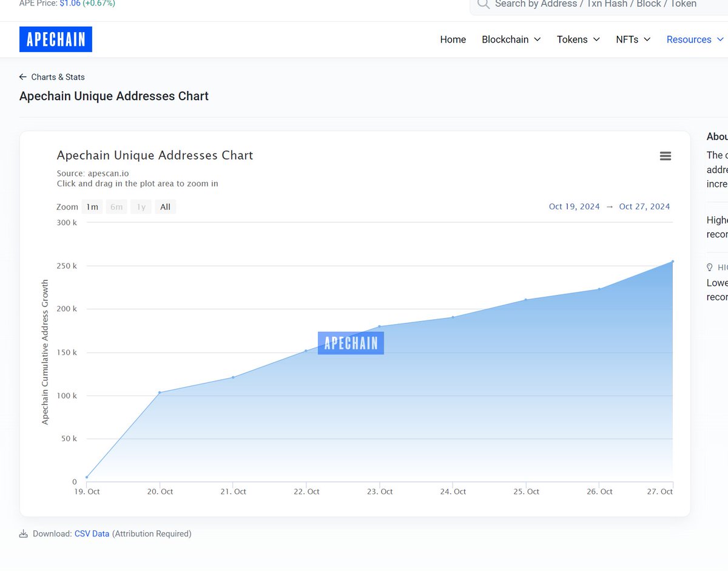Click the ApeChain logo

pyautogui.click(x=56, y=39)
